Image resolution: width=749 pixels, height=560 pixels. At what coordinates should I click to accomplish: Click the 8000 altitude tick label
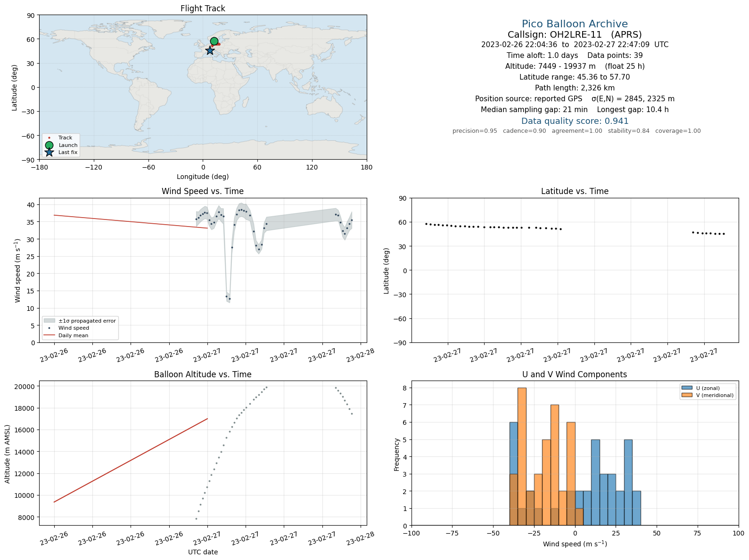point(26,518)
